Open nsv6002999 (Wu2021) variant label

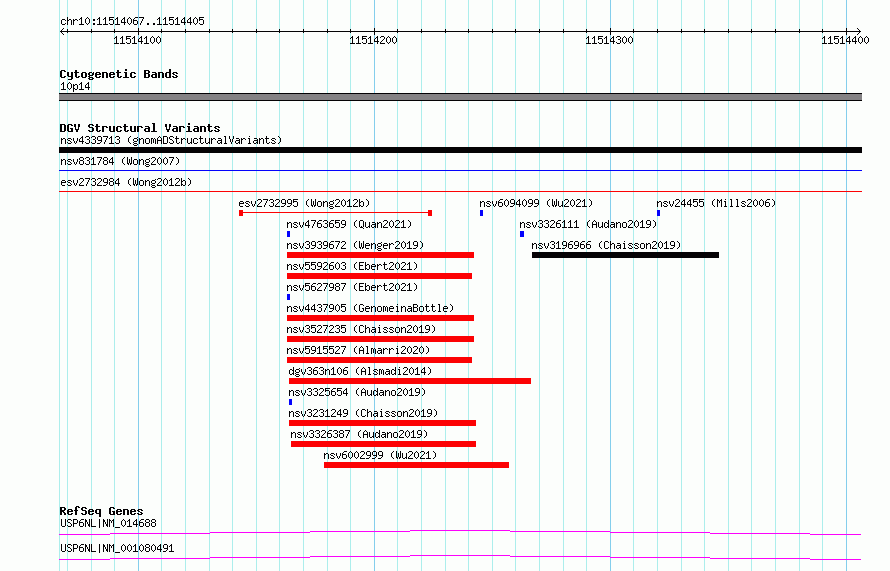[380, 455]
